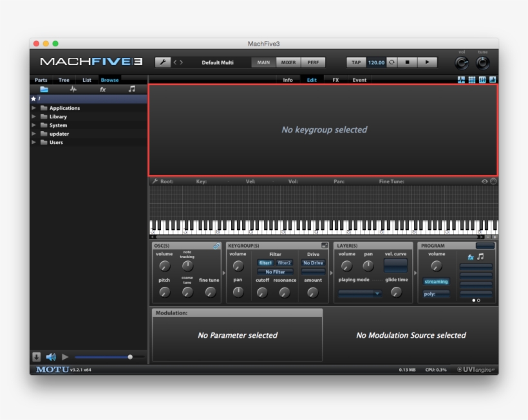Click the keyboard zoom in plus button
The image size is (528, 420).
click(x=495, y=237)
